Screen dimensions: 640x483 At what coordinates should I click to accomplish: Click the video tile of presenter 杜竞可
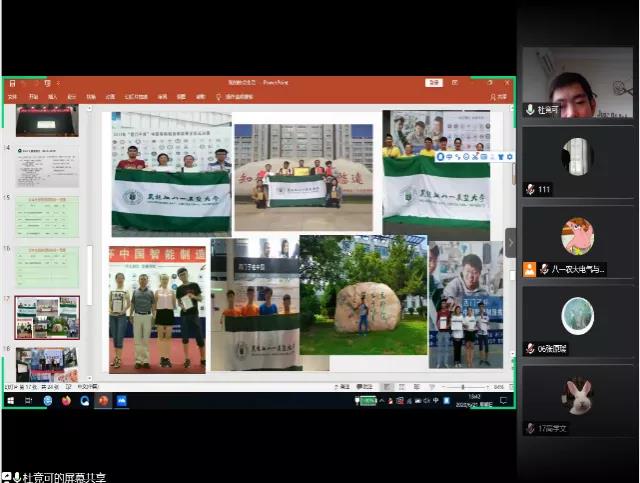coord(577,82)
